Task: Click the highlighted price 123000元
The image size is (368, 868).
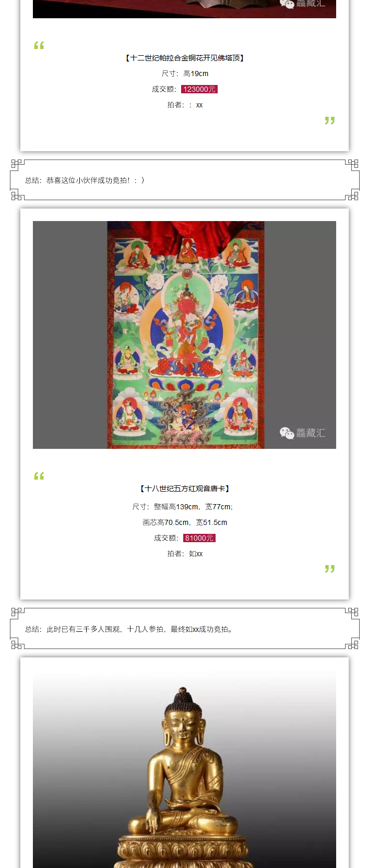Action: 199,89
